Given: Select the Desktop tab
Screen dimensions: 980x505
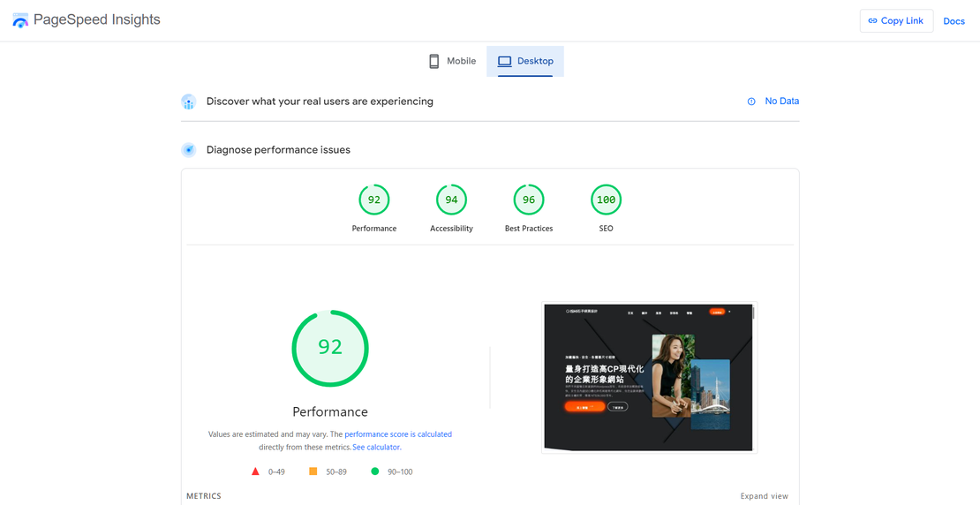Looking at the screenshot, I should point(525,61).
